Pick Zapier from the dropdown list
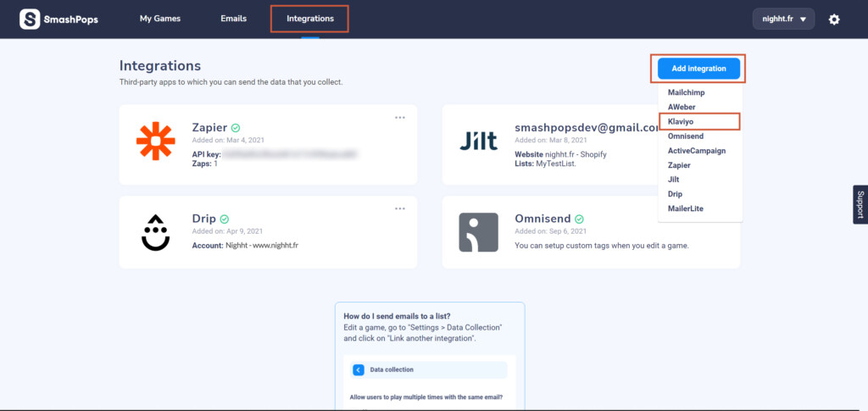The height and width of the screenshot is (411, 868). point(679,165)
